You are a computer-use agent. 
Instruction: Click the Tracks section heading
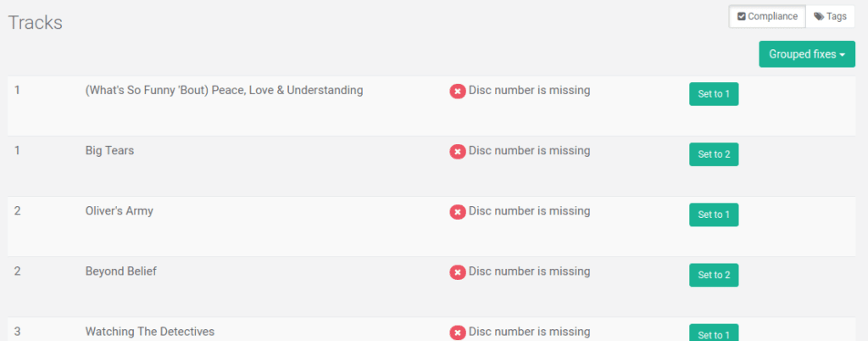tap(36, 23)
